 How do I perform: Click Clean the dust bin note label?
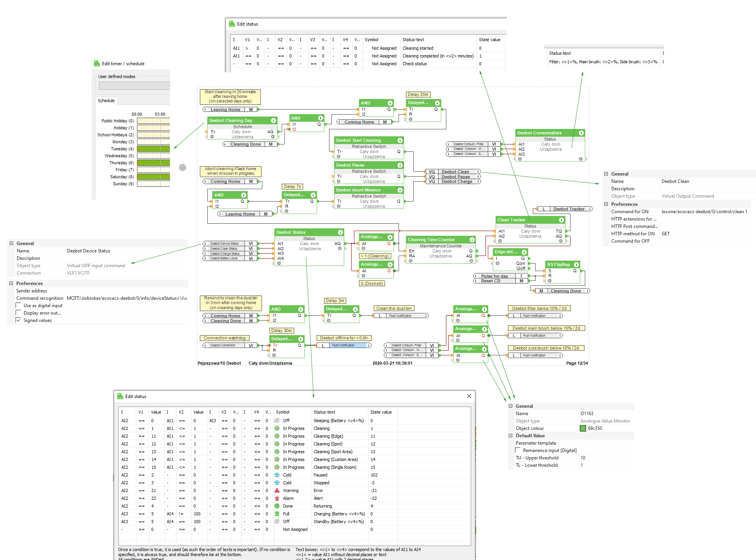coord(394,308)
